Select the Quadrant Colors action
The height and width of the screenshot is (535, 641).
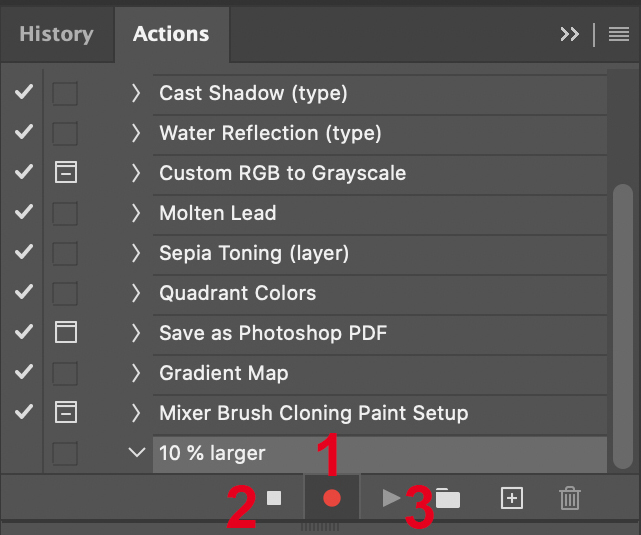coord(237,293)
